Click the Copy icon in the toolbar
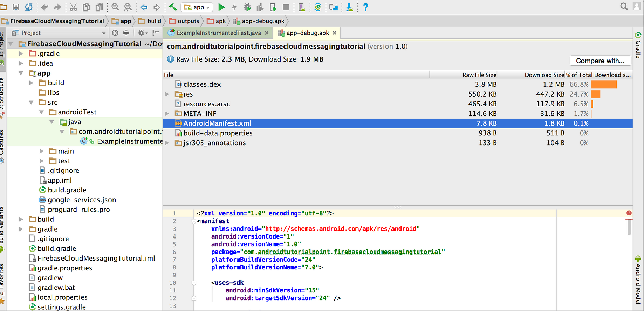Viewport: 644px width, 311px height. (86, 7)
